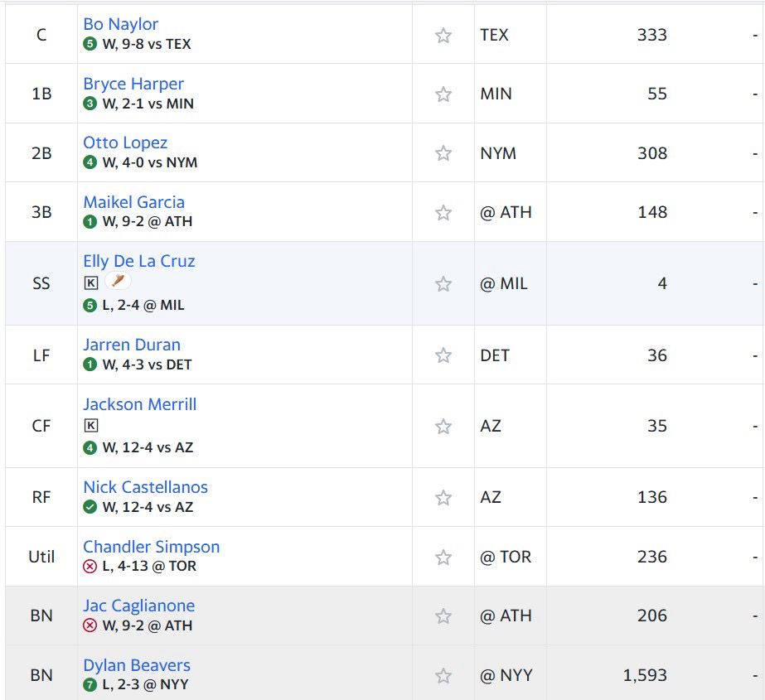This screenshot has width=765, height=700.
Task: Click the K icon under Jackson Merrill
Action: click(91, 426)
